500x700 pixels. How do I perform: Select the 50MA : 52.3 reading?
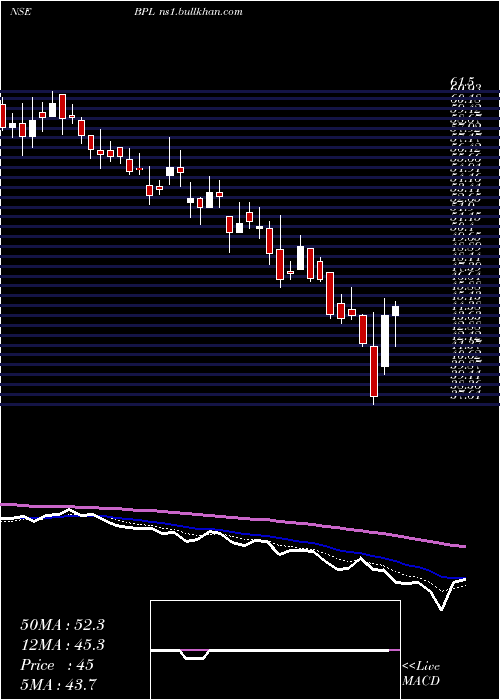click(62, 625)
